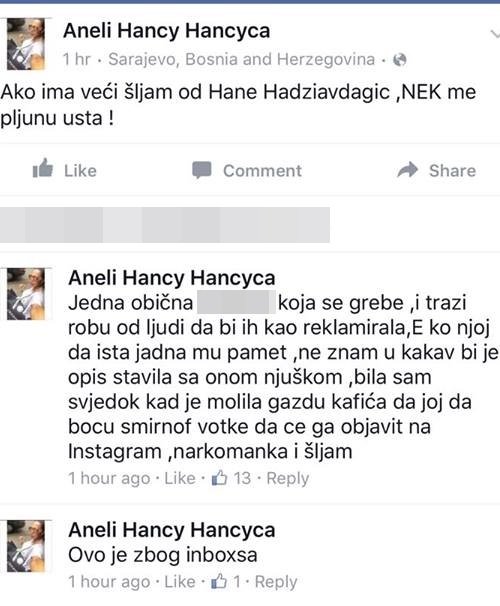Click Like text under the post
The width and height of the screenshot is (500, 606).
coord(80,171)
